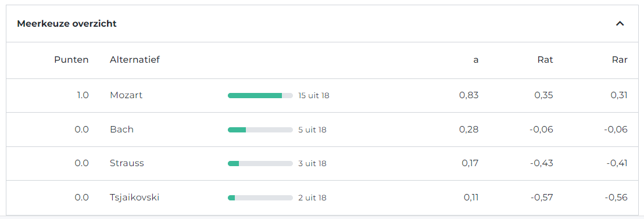Screen dimensions: 644x219
Task: Click the Meerkeuze overzicht heading
Action: [67, 24]
